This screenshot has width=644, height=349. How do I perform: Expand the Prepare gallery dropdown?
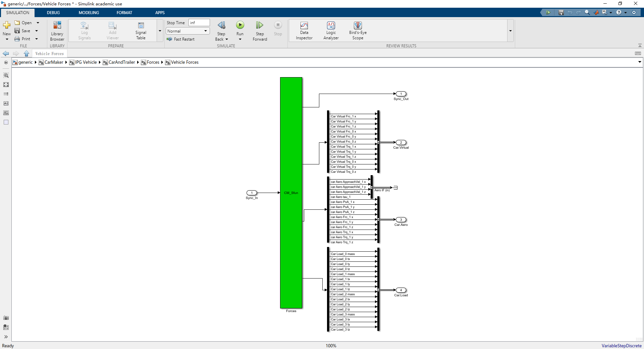(x=160, y=31)
